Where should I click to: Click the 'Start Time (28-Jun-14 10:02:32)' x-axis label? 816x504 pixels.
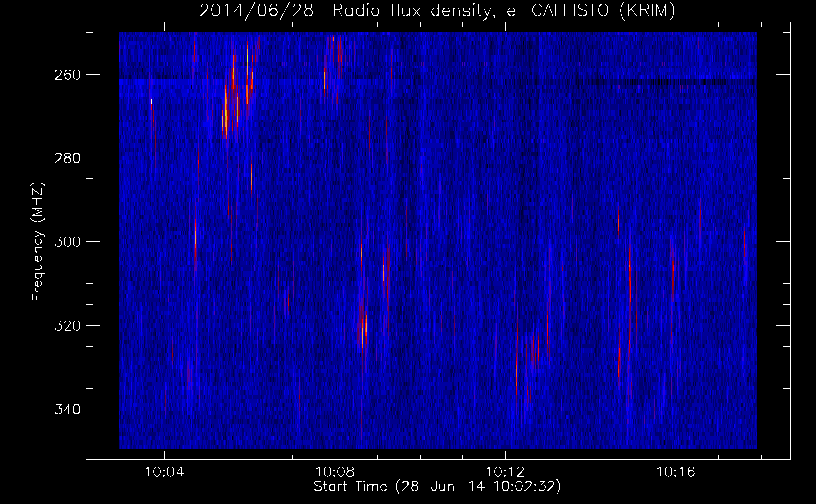click(x=437, y=487)
